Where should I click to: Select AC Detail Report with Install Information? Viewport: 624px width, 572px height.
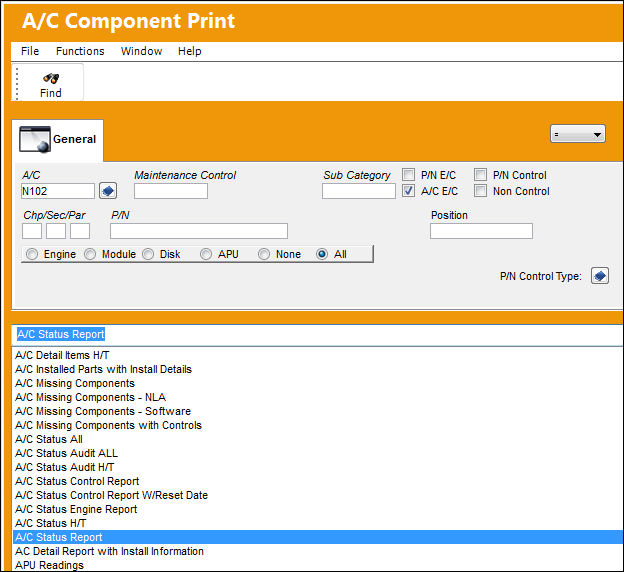click(x=318, y=551)
